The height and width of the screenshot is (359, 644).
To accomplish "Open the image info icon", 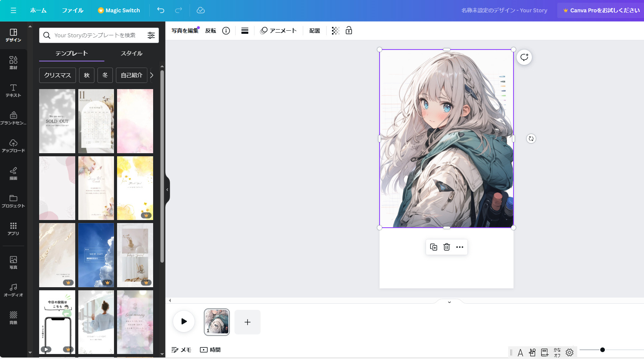I will click(x=226, y=31).
